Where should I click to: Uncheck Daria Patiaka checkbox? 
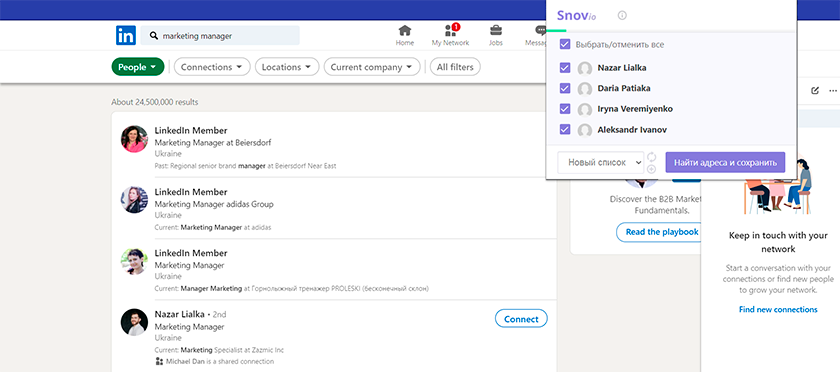(565, 88)
